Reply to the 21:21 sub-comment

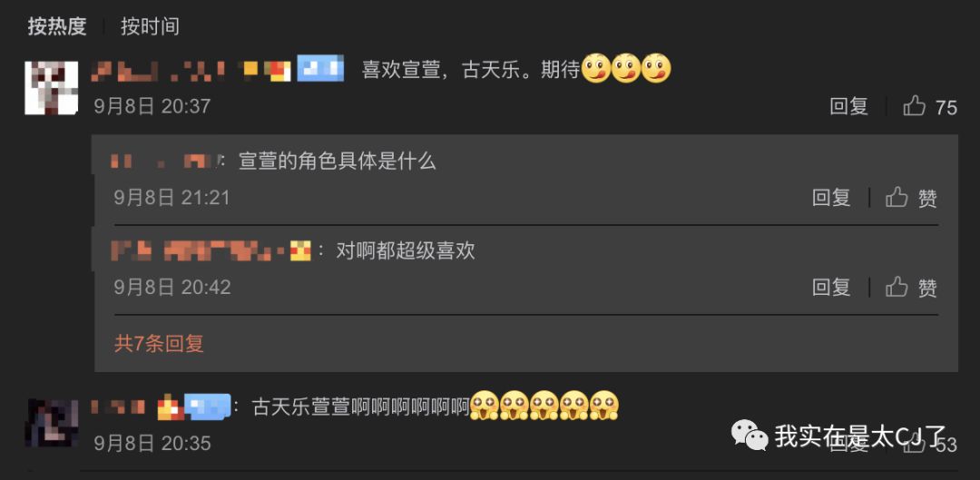[x=831, y=198]
